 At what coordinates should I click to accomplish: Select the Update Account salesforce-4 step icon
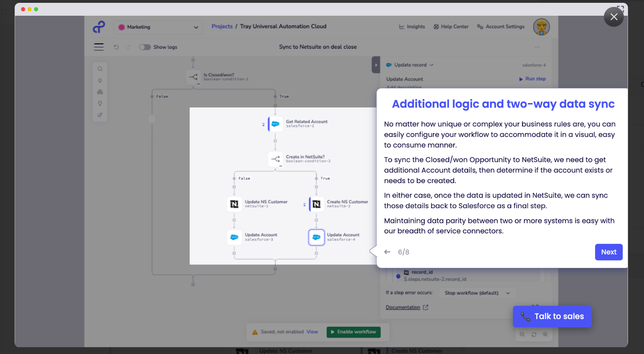point(316,237)
